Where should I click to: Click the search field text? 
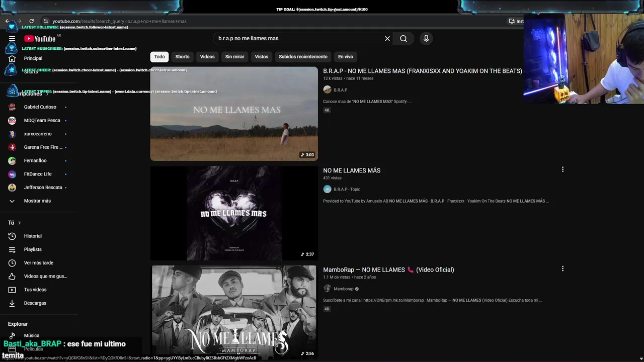(248, 39)
